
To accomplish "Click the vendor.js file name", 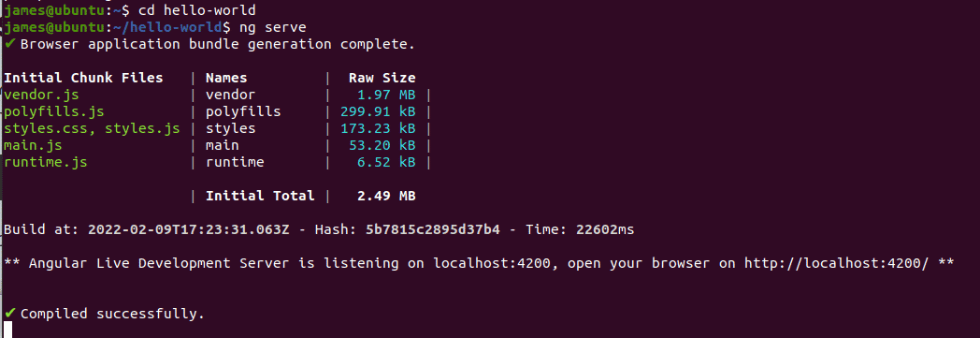I will pyautogui.click(x=41, y=95).
